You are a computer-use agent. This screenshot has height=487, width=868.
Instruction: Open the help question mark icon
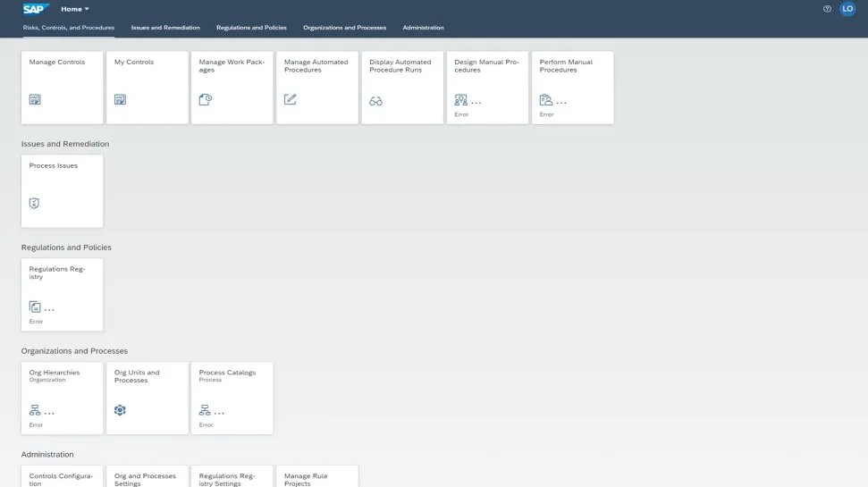(x=827, y=9)
